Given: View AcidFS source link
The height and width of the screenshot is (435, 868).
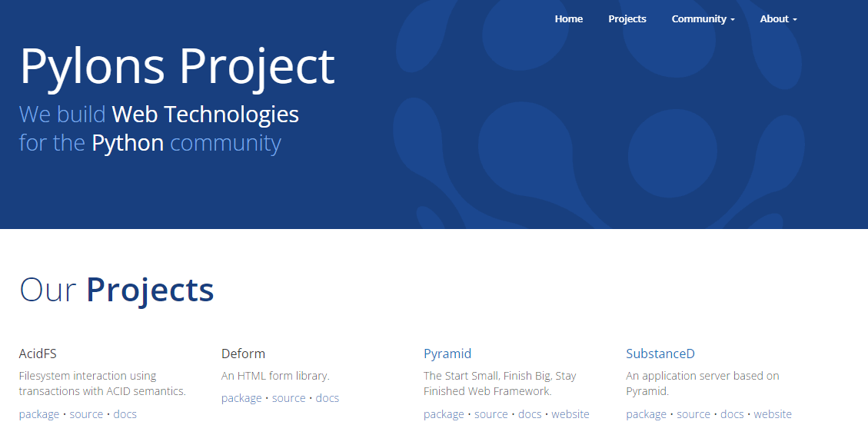Looking at the screenshot, I should [86, 414].
